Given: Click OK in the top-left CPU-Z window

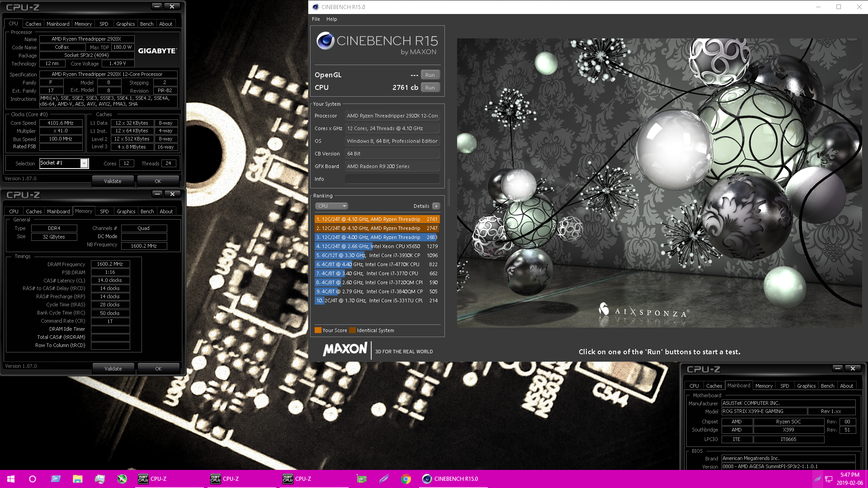Looking at the screenshot, I should (x=158, y=181).
